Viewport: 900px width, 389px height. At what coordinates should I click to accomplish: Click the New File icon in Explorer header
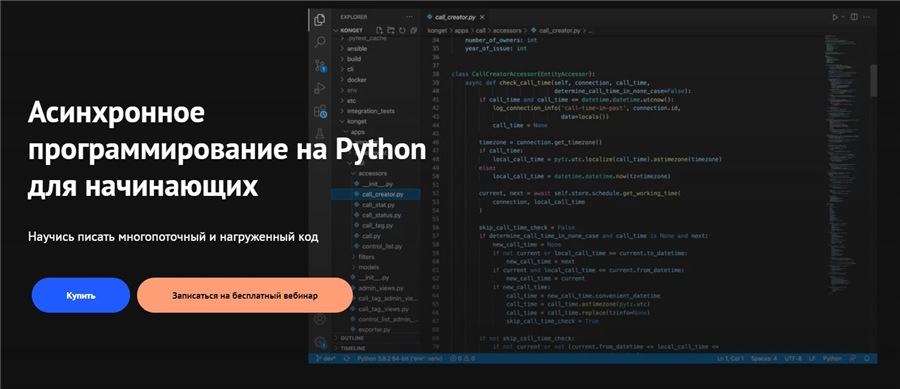pos(379,30)
